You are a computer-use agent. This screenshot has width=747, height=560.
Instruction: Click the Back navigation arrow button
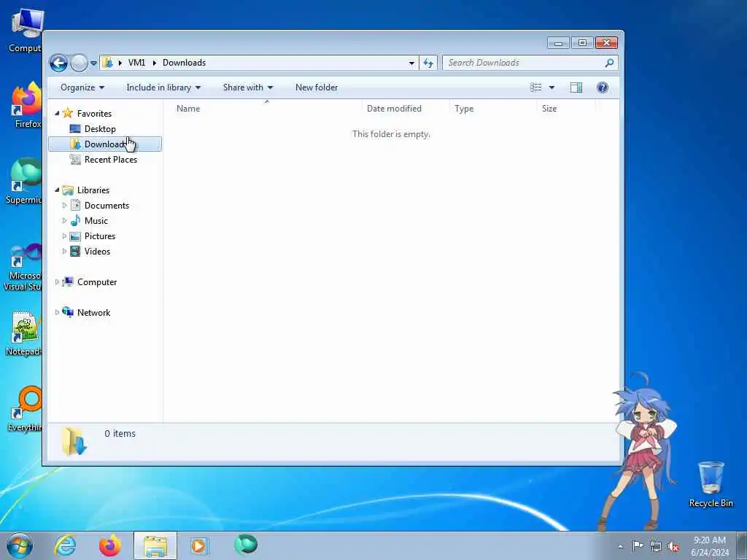[58, 63]
